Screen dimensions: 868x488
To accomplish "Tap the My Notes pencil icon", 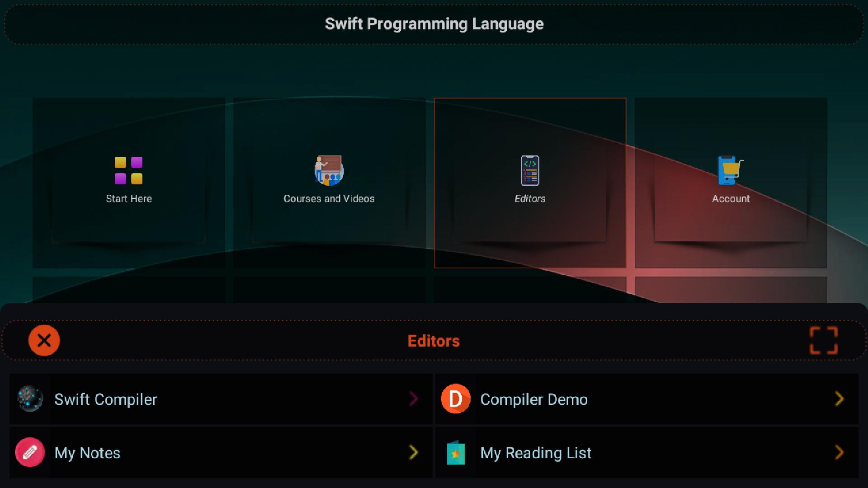I will point(30,452).
